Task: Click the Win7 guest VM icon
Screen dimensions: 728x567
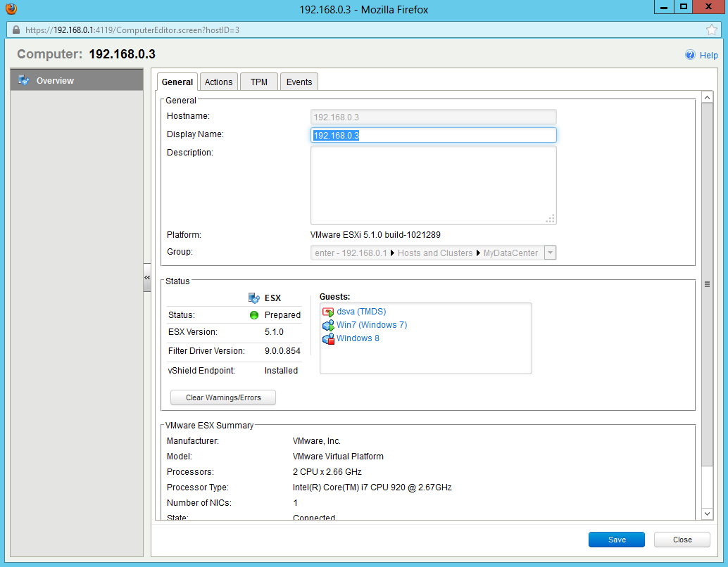Action: (328, 325)
